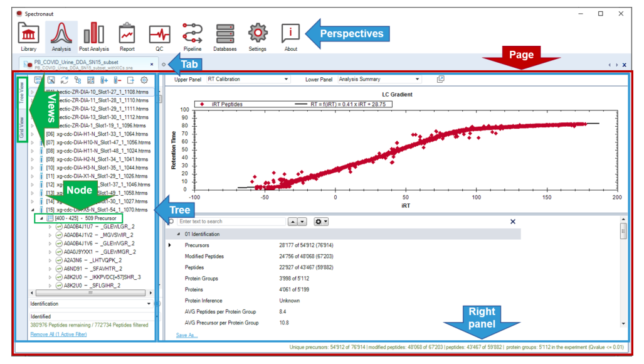Click the summary panel scroll down arrow
644x364 pixels.
623,324
